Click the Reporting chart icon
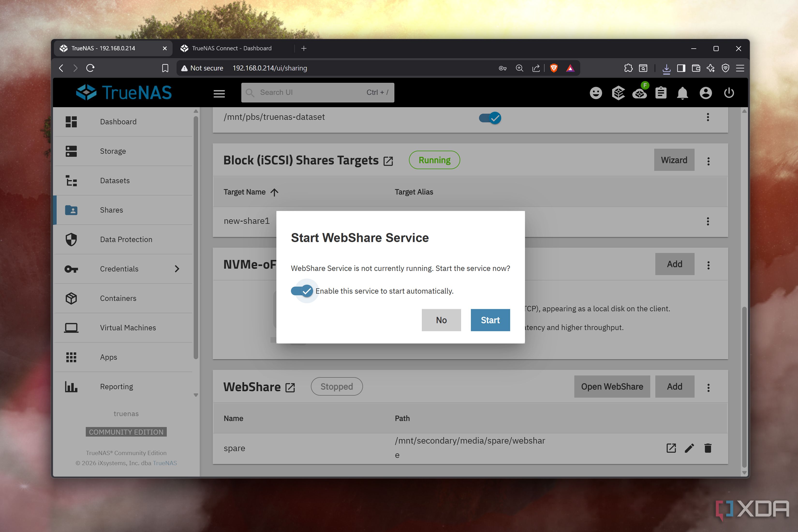This screenshot has width=798, height=532. coord(71,386)
